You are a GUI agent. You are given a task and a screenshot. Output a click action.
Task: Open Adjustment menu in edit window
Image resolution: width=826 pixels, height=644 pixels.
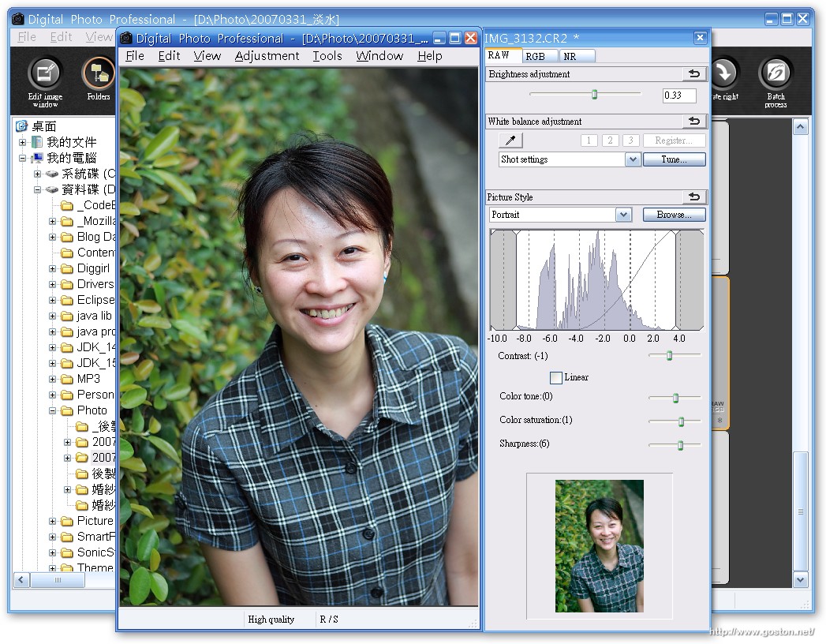point(267,56)
